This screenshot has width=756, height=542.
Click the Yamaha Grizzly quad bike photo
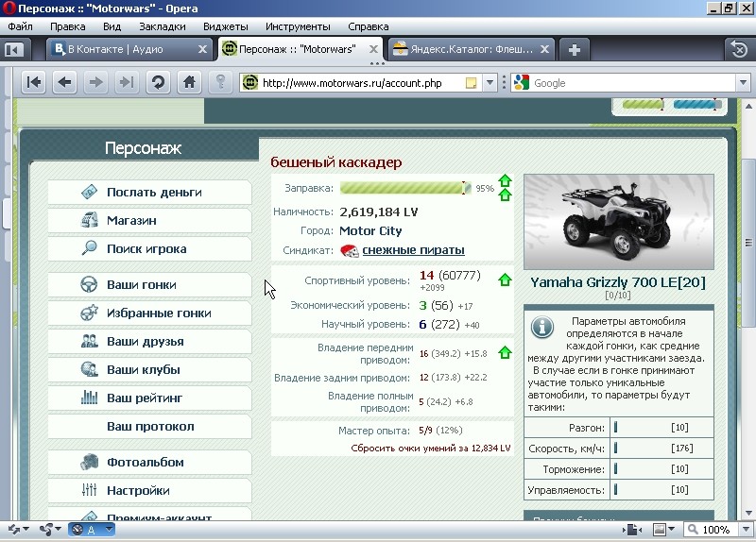619,222
